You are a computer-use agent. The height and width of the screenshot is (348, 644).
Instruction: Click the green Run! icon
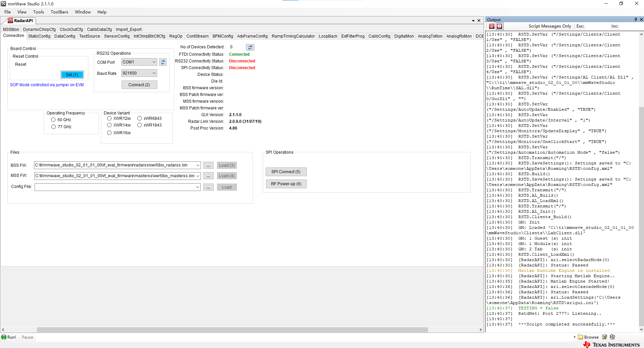[4, 337]
